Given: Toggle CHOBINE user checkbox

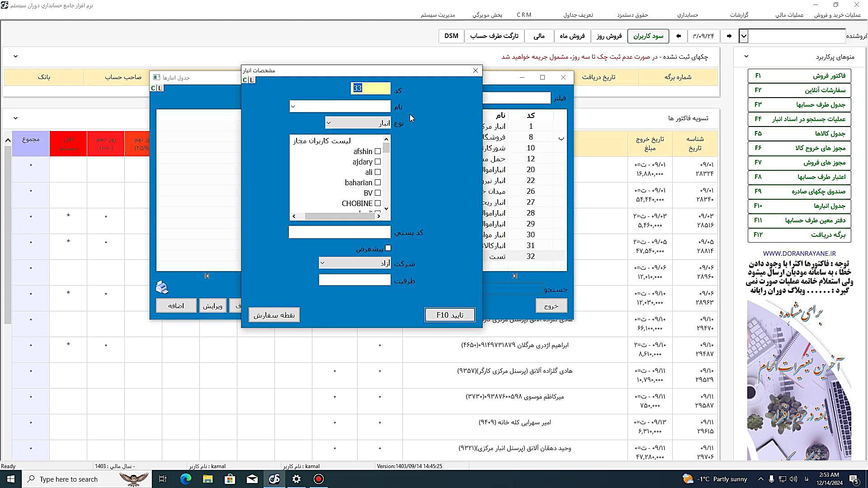Looking at the screenshot, I should pyautogui.click(x=377, y=203).
